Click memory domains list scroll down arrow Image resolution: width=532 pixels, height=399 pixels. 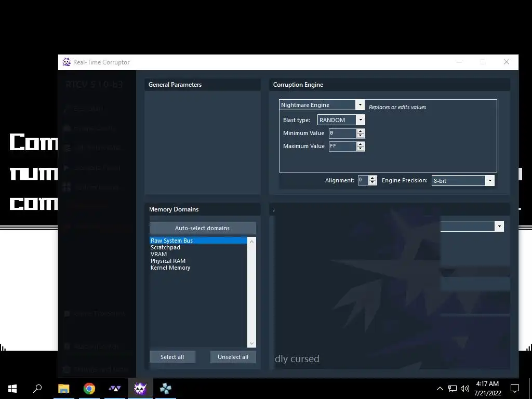click(x=252, y=343)
